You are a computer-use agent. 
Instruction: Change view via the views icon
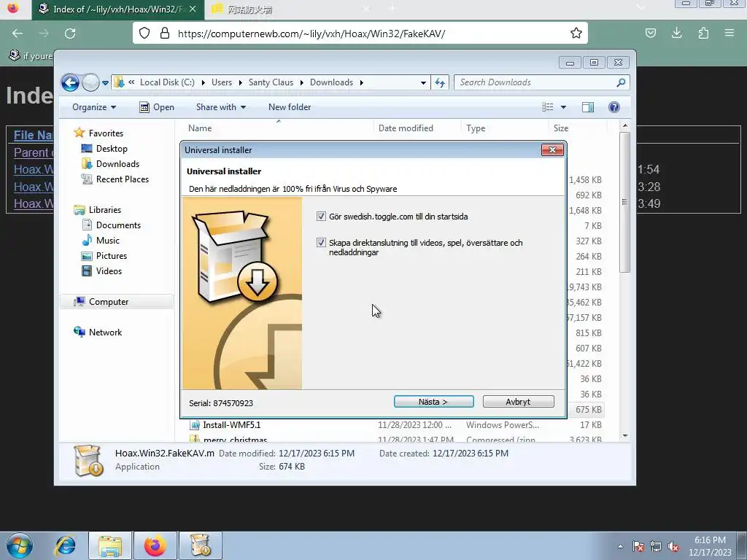(547, 107)
